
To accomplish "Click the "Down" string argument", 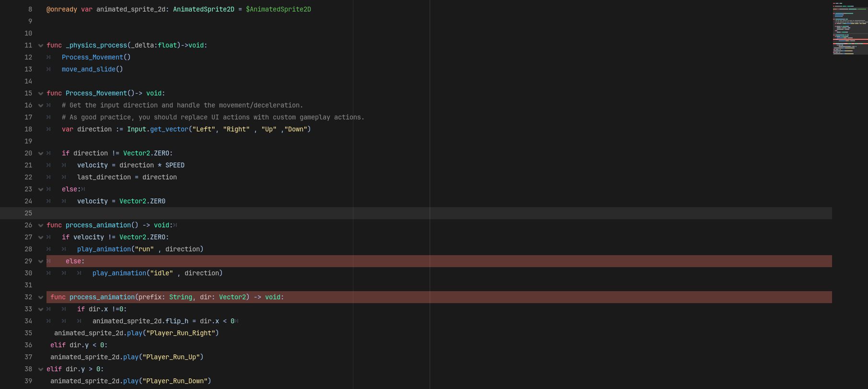I will (296, 129).
